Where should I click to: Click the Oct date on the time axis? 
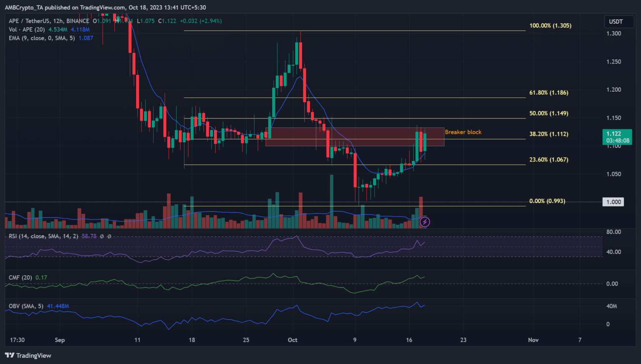click(x=293, y=340)
